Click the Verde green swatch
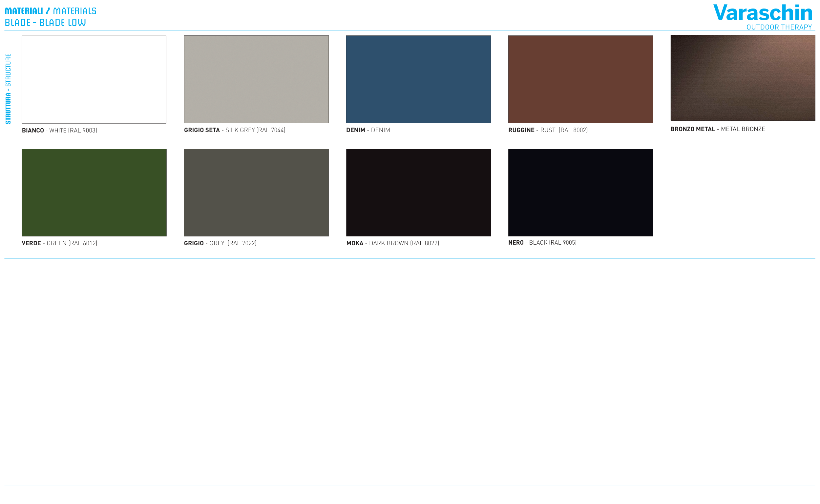Screen dimensions: 820x504 [x=94, y=193]
